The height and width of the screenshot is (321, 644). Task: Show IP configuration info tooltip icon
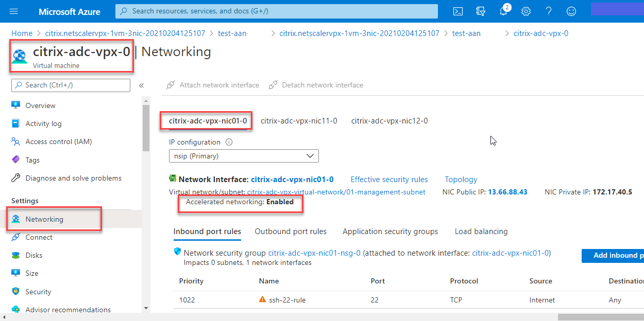click(x=229, y=142)
